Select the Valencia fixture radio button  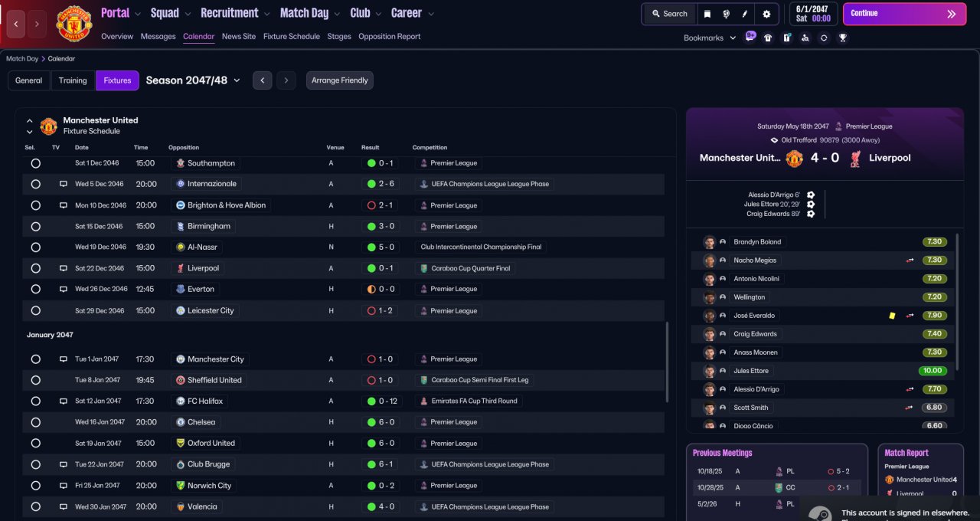(x=35, y=506)
